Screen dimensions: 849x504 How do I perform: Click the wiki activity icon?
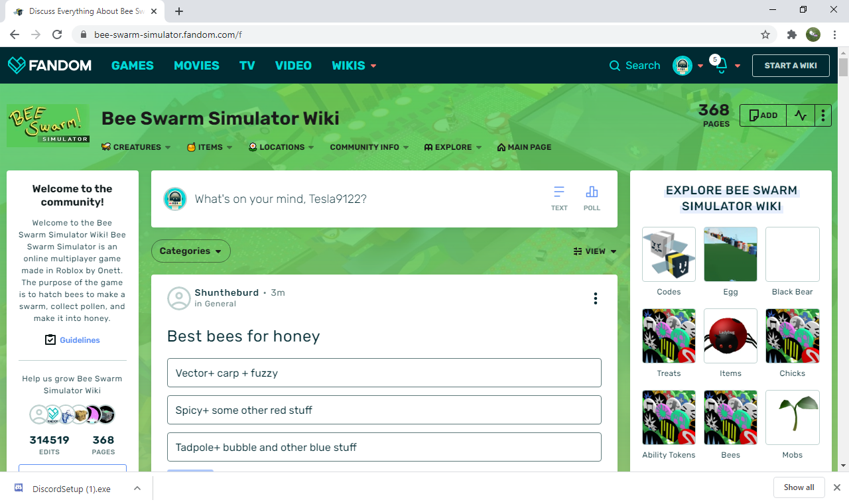801,115
